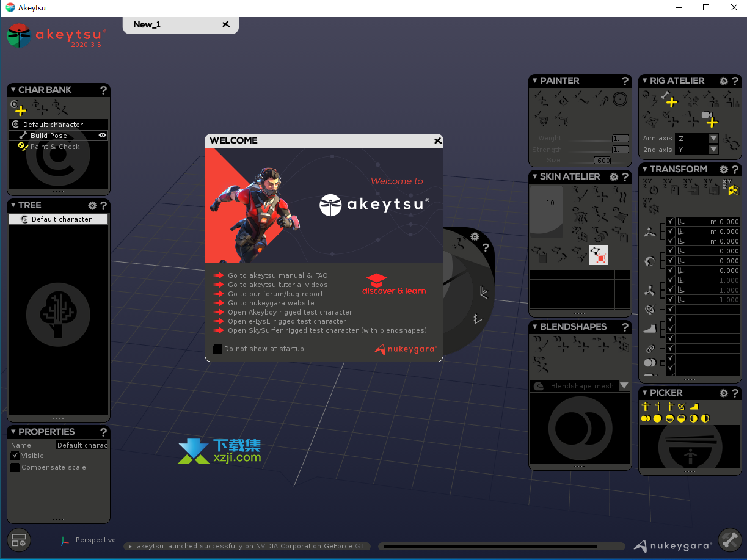The image size is (747, 560).
Task: Open the 2nd axis dropdown
Action: tap(713, 150)
